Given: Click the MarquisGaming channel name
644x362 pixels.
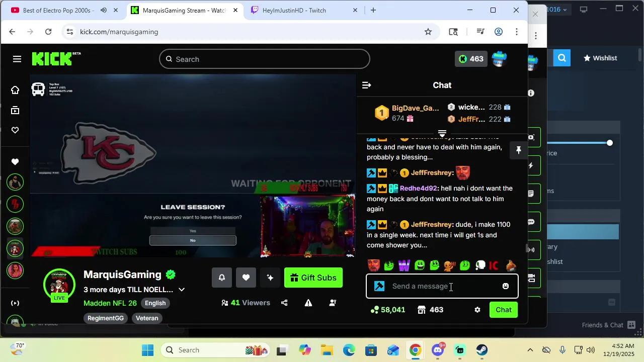Looking at the screenshot, I should click(122, 275).
